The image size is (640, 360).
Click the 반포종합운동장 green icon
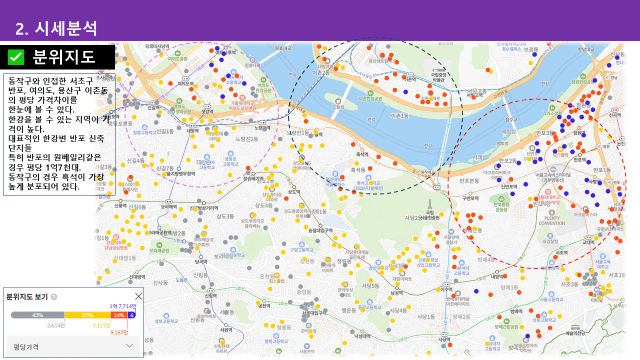[x=502, y=199]
